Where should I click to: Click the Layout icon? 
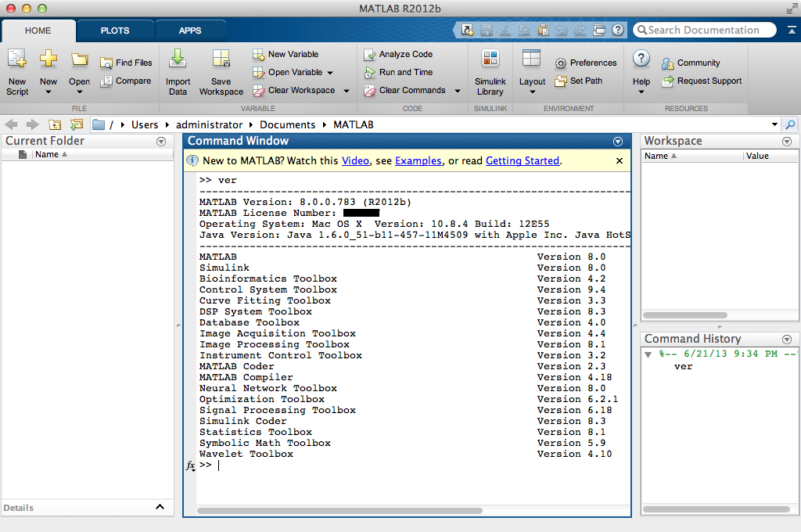click(x=531, y=58)
